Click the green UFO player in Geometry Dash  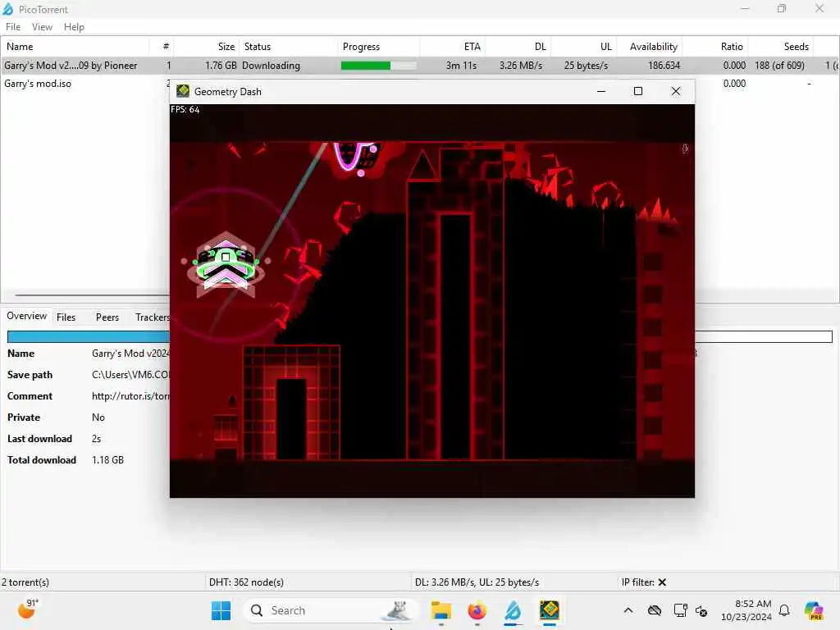pyautogui.click(x=226, y=265)
